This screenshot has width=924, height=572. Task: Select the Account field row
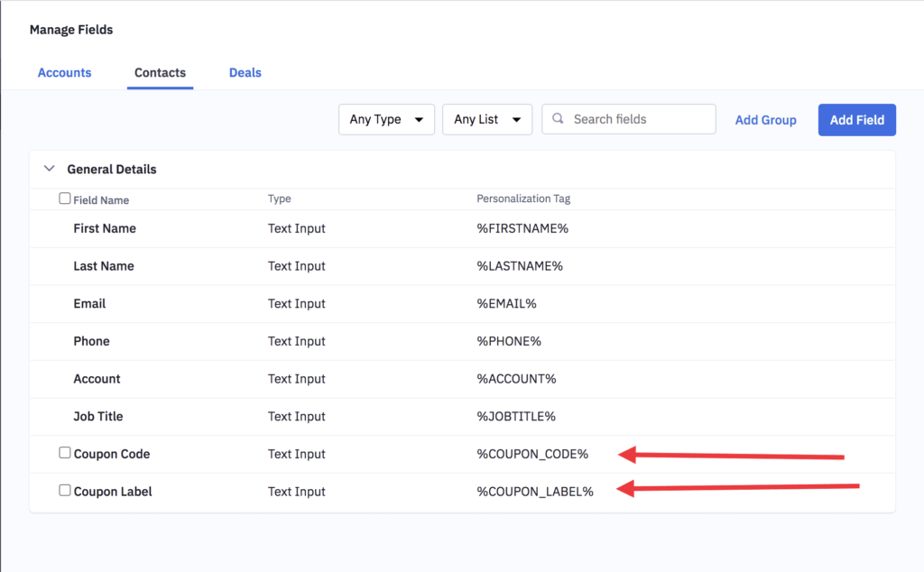(x=97, y=378)
